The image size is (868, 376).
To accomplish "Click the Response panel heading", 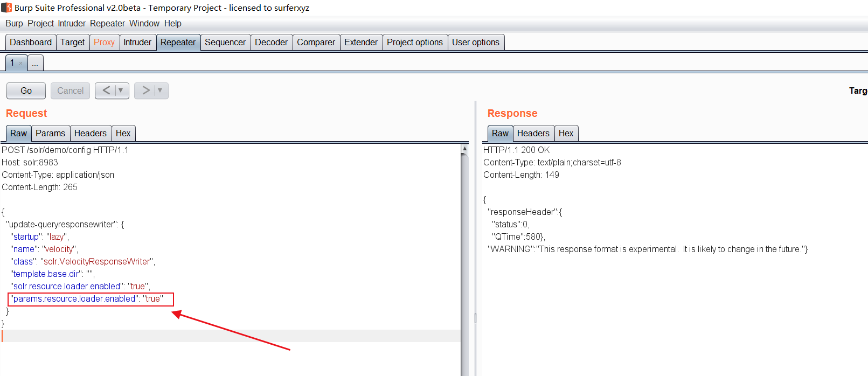I will (512, 113).
